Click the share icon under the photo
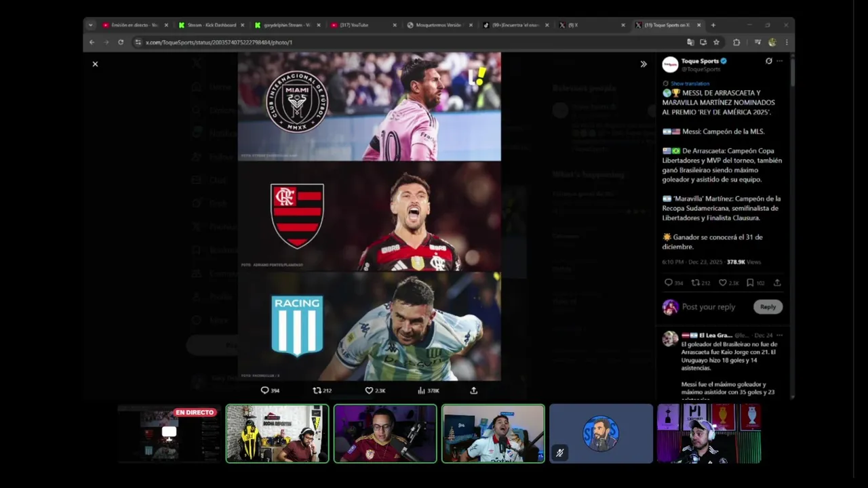 (x=474, y=390)
